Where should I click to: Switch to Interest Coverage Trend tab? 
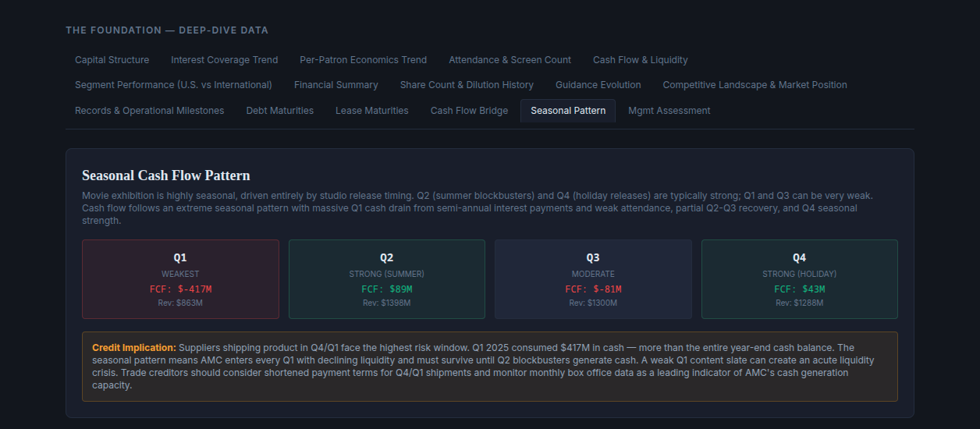click(x=224, y=60)
